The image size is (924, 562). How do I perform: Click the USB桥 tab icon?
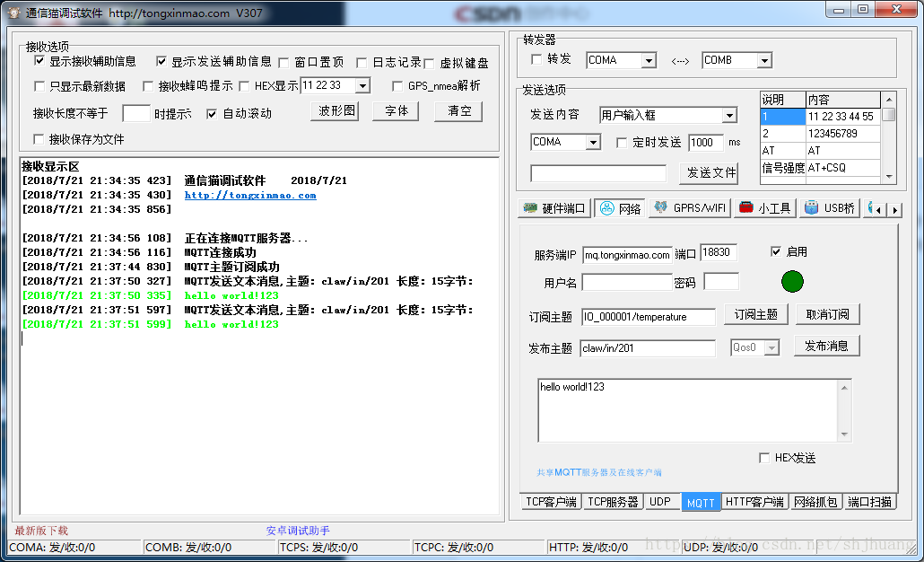tap(812, 207)
